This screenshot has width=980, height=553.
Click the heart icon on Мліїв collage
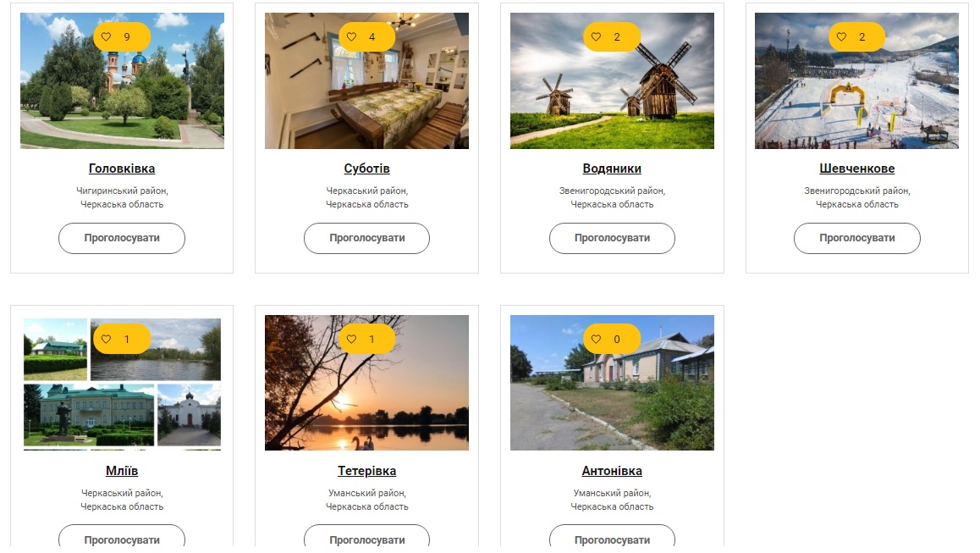pyautogui.click(x=107, y=339)
